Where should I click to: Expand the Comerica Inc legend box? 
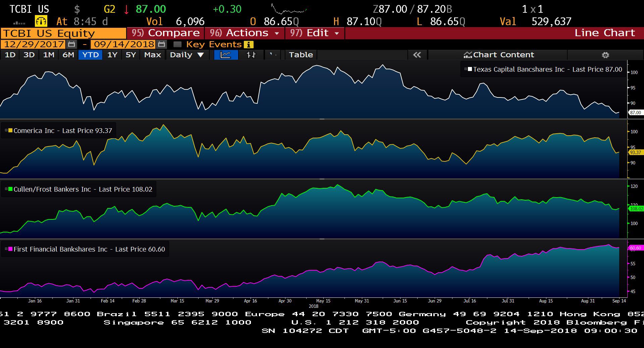point(6,130)
